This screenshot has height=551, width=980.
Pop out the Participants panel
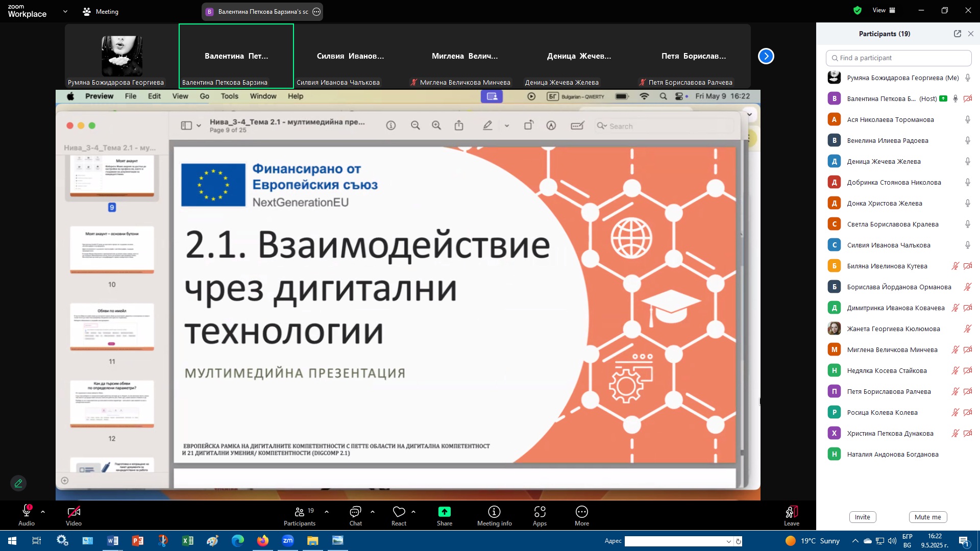(958, 34)
